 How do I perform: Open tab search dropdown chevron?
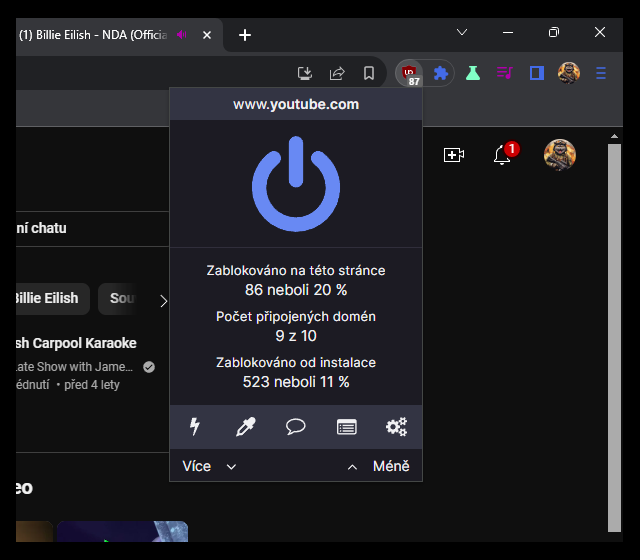point(462,32)
